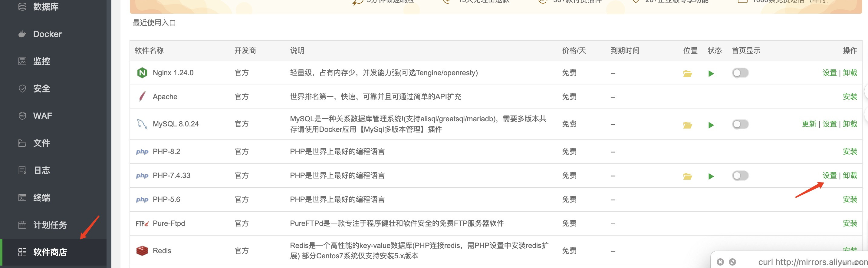
Task: Click the php icon for PHP-7.4.33
Action: coord(142,176)
